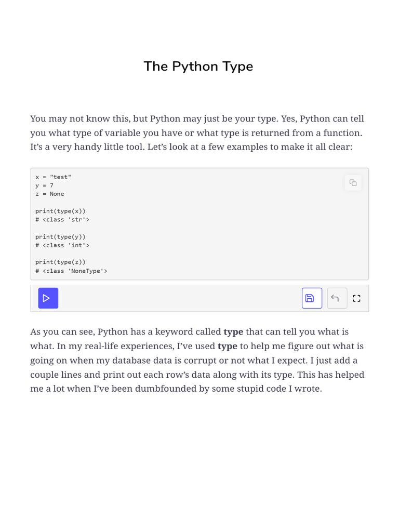Click the intro paragraph starting "You may not know"
This screenshot has width=399, height=532.
pyautogui.click(x=197, y=132)
